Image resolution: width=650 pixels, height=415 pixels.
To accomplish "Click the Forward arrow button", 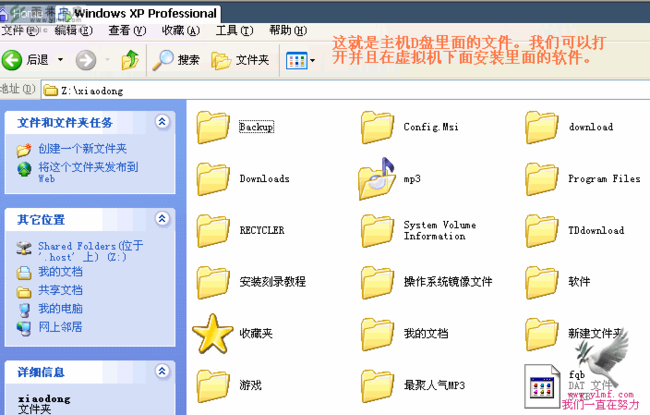I will tap(86, 60).
